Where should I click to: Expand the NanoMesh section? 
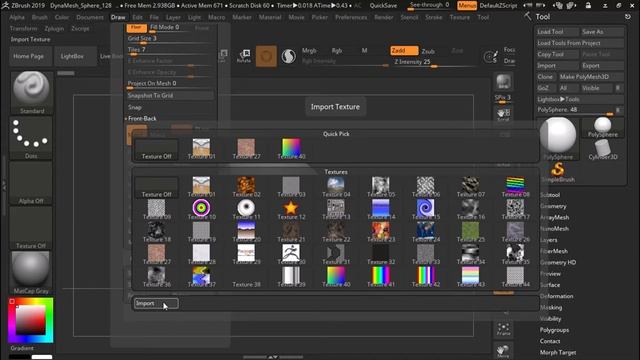click(554, 229)
